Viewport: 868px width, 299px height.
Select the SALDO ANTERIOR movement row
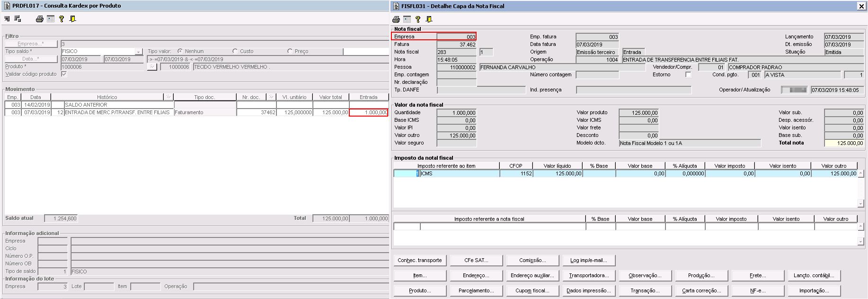click(196, 105)
